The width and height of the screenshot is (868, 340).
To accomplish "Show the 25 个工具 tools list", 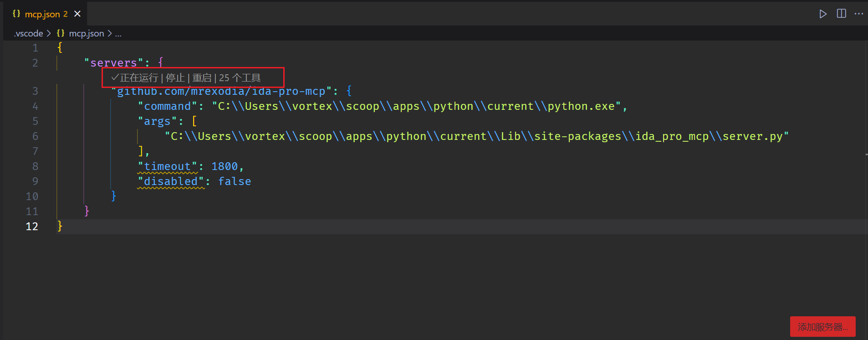I will click(x=240, y=78).
